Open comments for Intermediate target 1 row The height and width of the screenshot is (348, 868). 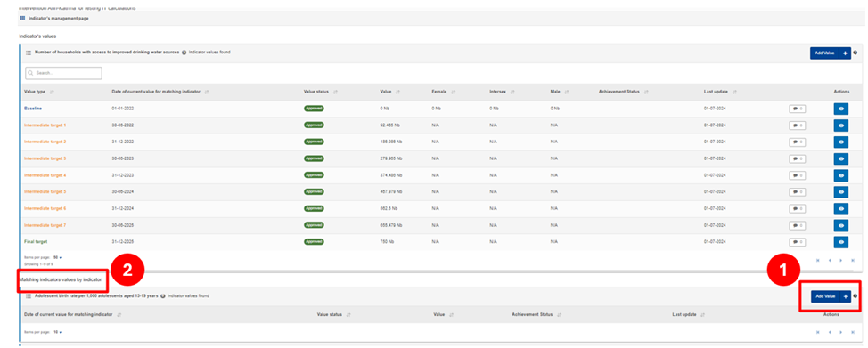tap(797, 125)
